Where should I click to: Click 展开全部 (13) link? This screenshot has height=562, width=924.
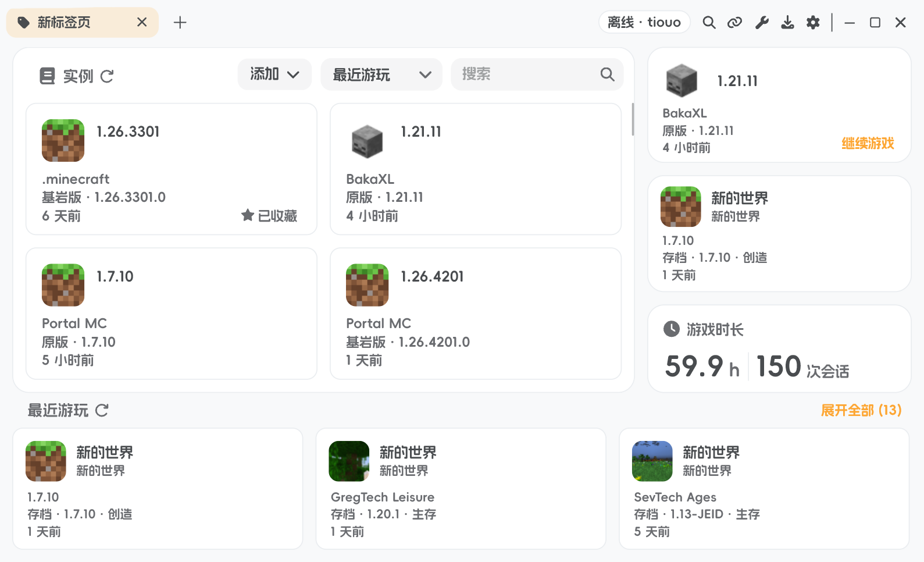(x=861, y=410)
